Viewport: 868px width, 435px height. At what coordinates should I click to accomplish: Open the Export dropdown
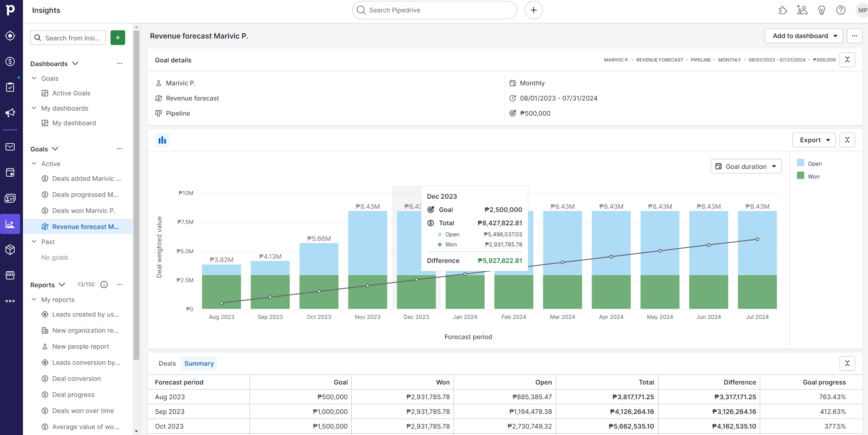click(x=814, y=140)
